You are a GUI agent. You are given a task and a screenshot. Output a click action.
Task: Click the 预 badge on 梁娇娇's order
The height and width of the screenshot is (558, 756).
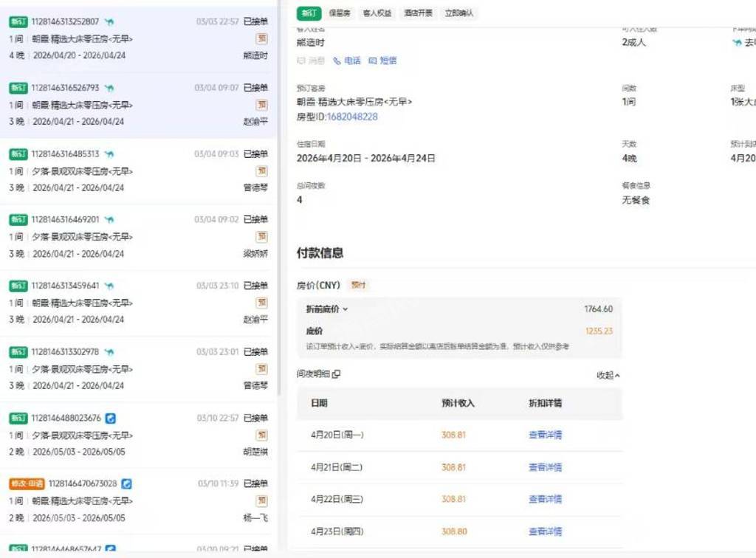click(x=261, y=237)
